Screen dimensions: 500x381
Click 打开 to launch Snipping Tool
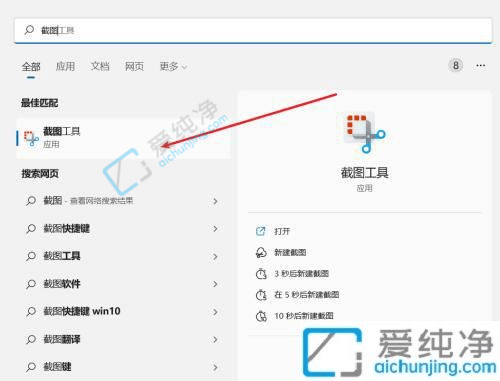(282, 231)
